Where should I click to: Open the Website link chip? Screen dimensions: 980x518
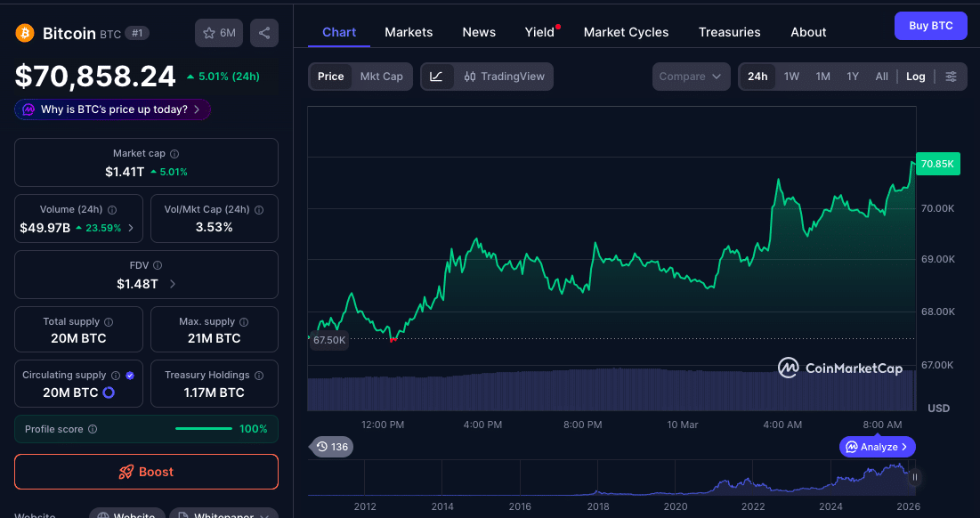[127, 514]
